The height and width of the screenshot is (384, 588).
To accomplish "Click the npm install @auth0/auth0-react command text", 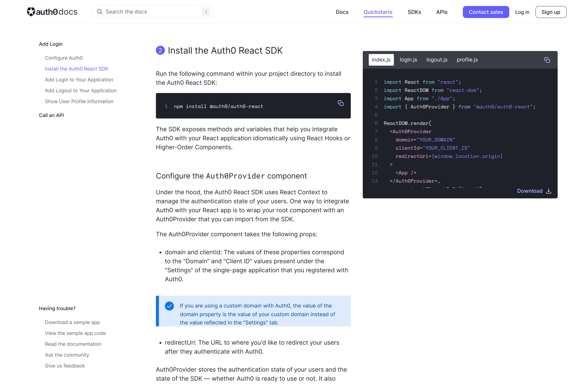I will click(x=218, y=107).
